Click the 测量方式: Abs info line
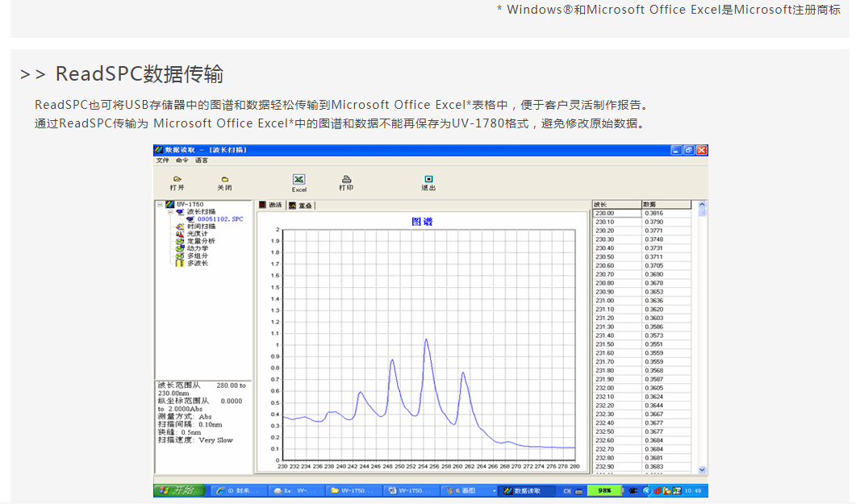 (185, 417)
